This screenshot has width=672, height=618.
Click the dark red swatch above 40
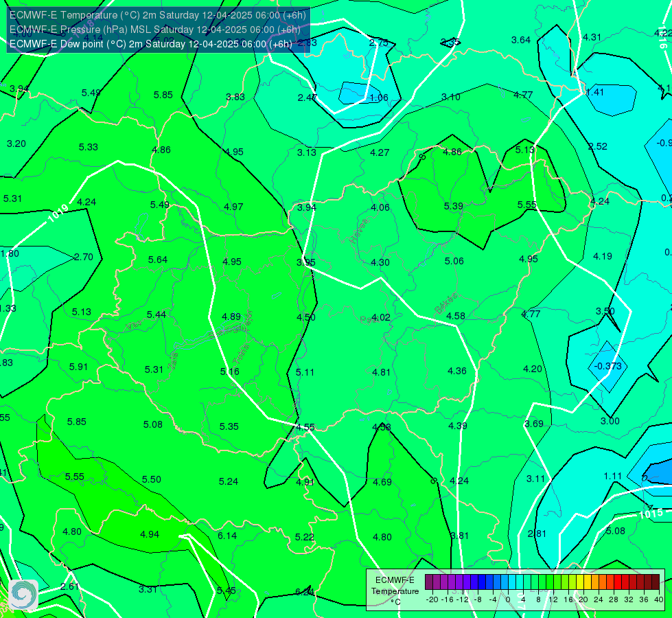point(656,582)
